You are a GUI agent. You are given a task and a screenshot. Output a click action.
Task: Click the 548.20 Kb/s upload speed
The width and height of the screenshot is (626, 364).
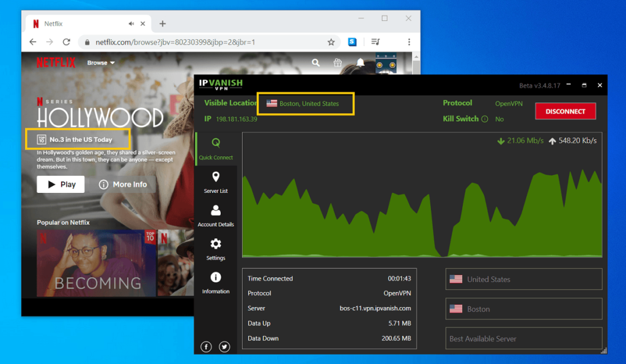pyautogui.click(x=572, y=140)
